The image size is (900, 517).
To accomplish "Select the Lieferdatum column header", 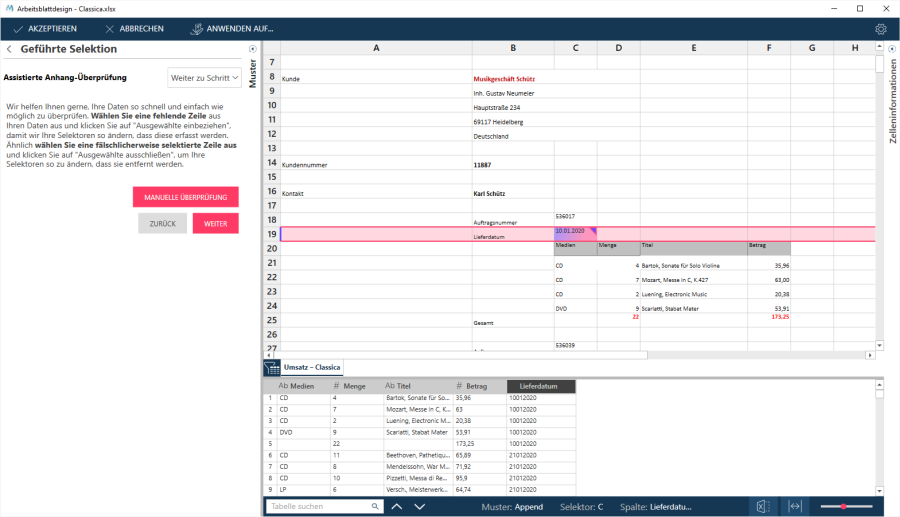I will pos(541,386).
